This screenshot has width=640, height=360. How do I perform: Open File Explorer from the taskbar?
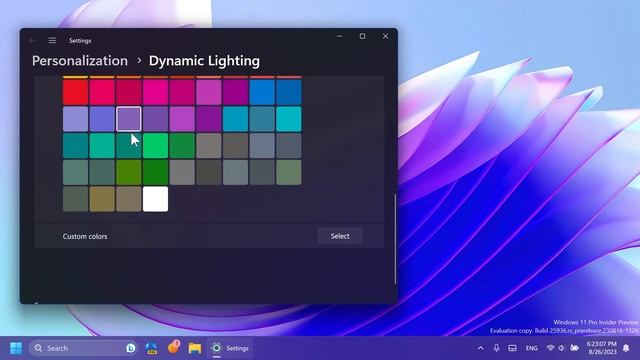click(195, 348)
